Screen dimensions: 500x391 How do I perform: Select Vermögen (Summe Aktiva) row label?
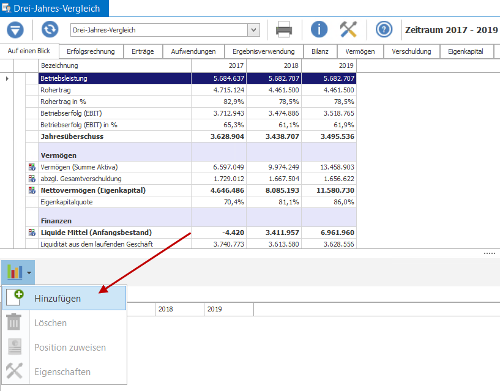[x=79, y=167]
